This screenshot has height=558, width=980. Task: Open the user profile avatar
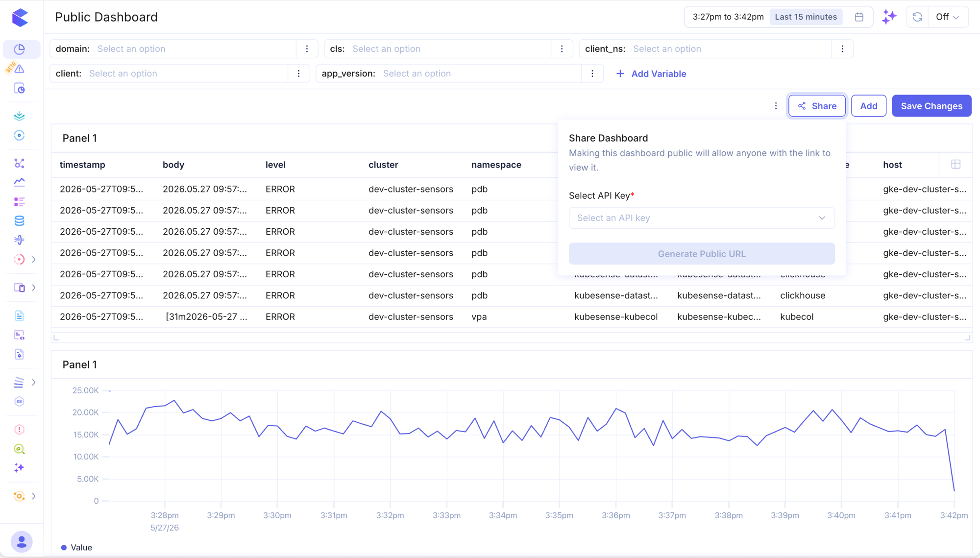[x=22, y=542]
